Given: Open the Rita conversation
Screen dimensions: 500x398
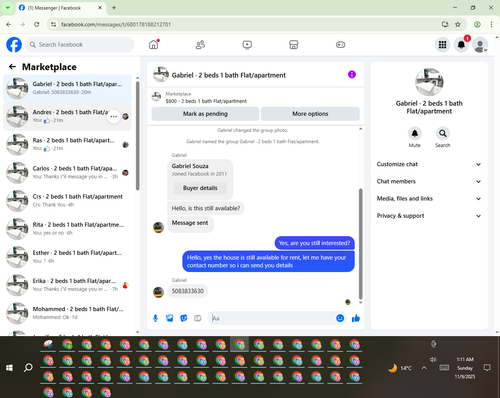Looking at the screenshot, I should pyautogui.click(x=67, y=229).
